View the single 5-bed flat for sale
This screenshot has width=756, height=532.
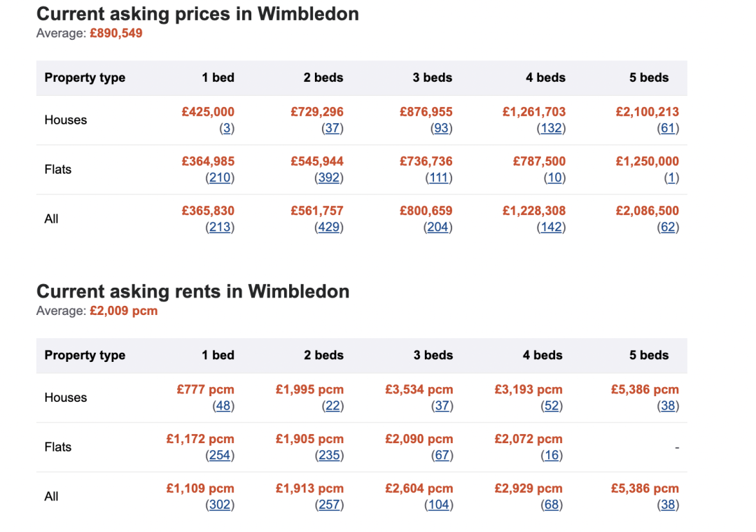click(672, 178)
